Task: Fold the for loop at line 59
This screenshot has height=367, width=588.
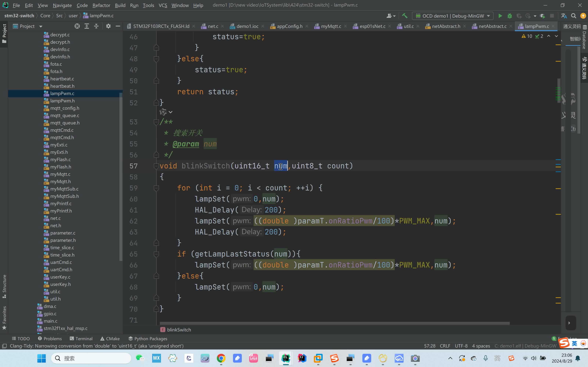Action: 156,188
